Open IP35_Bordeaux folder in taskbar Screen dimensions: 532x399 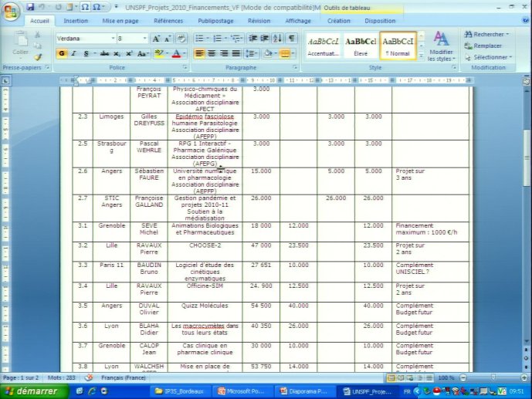click(x=179, y=391)
